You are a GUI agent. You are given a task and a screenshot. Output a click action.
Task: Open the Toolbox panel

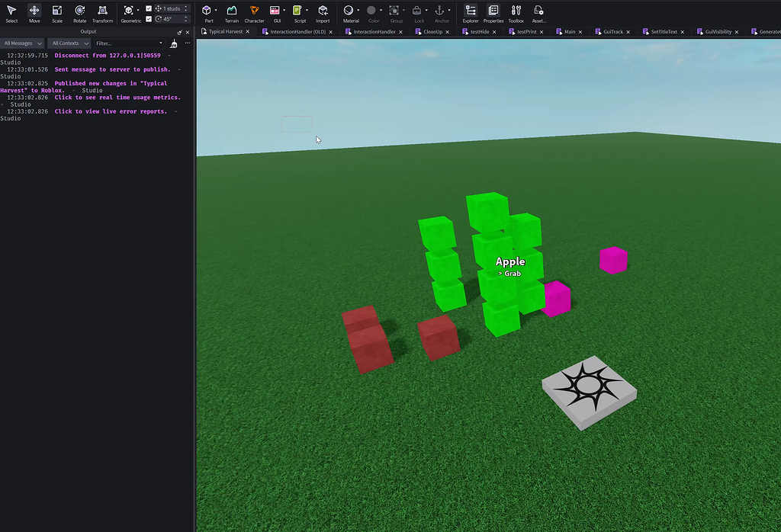click(516, 14)
